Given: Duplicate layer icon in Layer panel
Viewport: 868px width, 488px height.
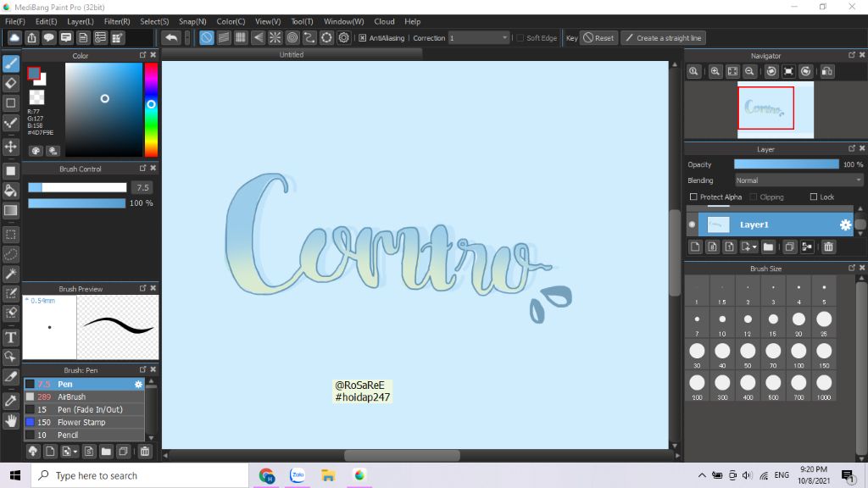Looking at the screenshot, I should [790, 247].
